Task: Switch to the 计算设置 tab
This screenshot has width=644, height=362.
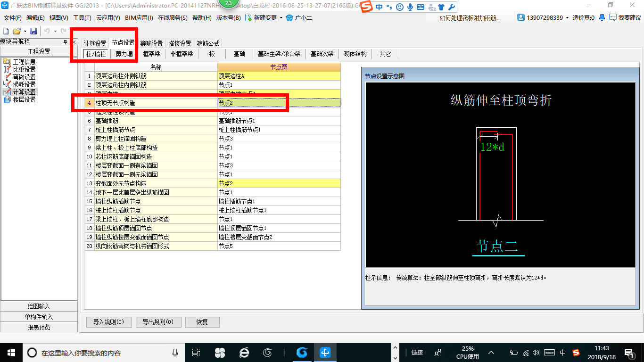Action: coord(95,43)
